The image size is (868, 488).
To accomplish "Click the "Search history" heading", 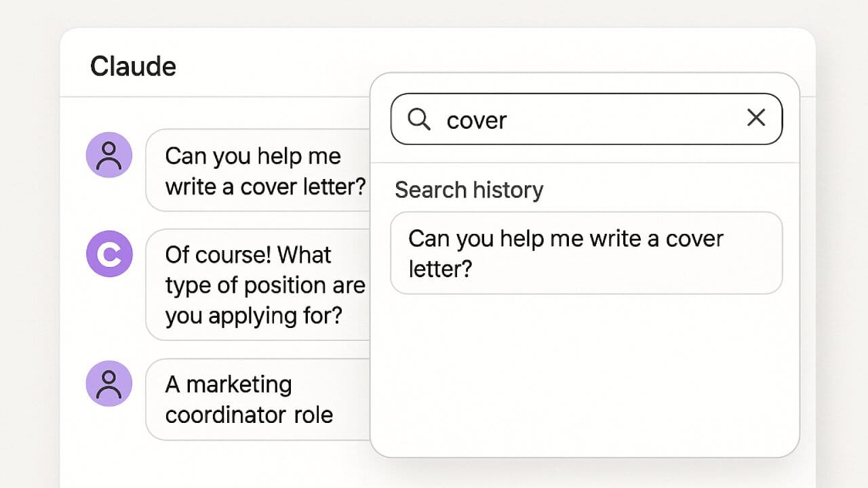I will (x=469, y=190).
